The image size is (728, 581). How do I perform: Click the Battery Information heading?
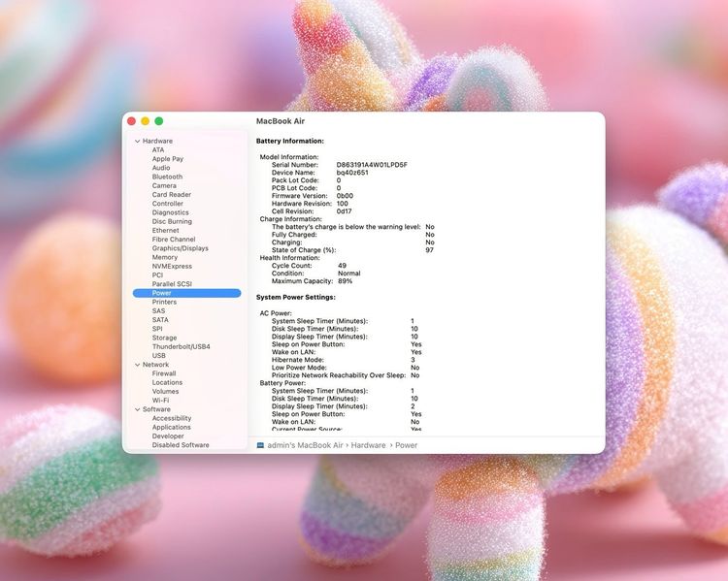coord(290,141)
